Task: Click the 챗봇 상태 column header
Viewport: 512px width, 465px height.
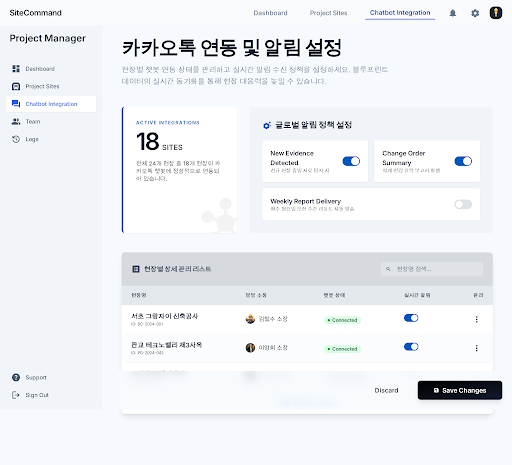Action: [334, 295]
